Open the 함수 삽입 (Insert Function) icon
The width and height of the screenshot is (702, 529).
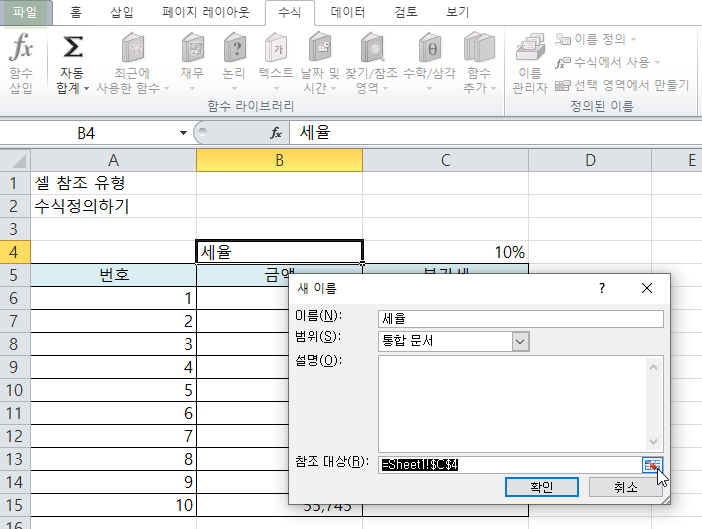21,46
